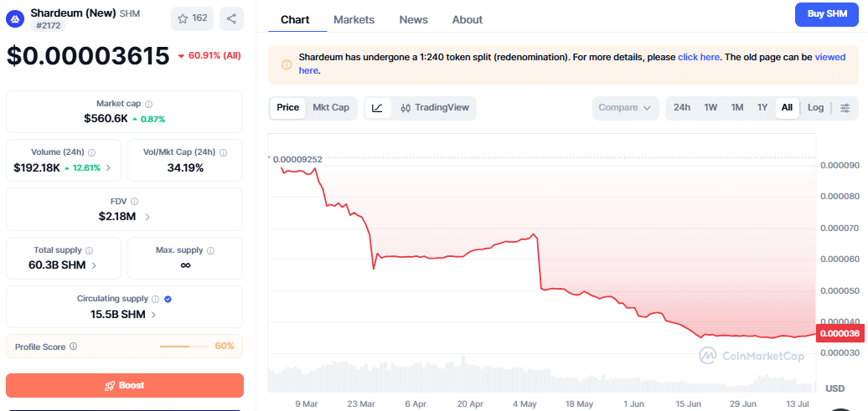Viewport: 868px width, 411px height.
Task: Switch to TradingView candlestick chart
Action: pyautogui.click(x=435, y=108)
